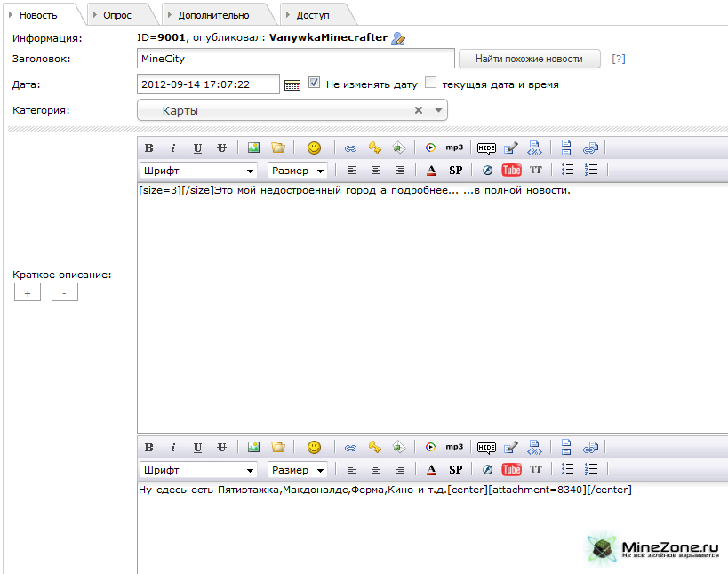The image size is (728, 574).
Task: Open 'Шрифт' font dropdown in upper editor
Action: point(198,171)
